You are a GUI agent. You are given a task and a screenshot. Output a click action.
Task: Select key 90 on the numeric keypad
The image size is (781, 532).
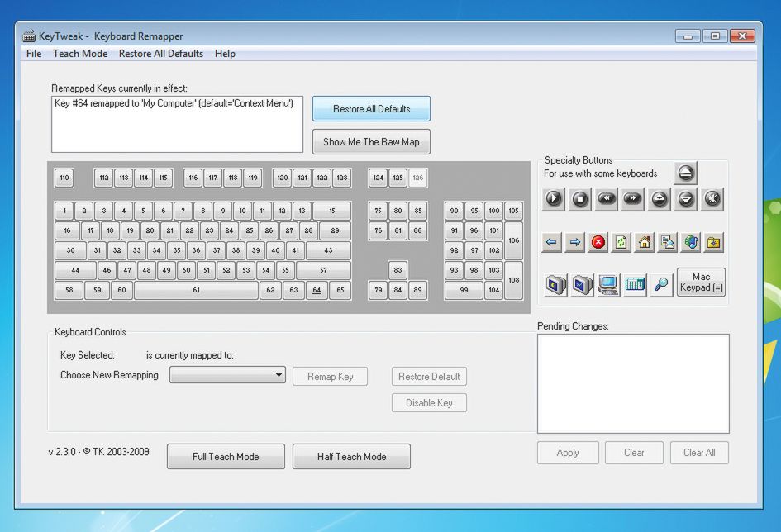point(454,211)
